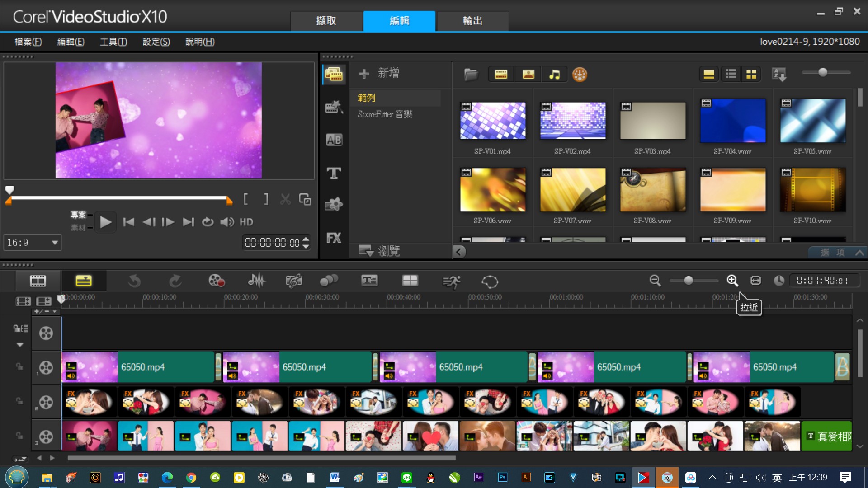Open the Record/Capture option
This screenshot has height=488, width=868.
[217, 281]
